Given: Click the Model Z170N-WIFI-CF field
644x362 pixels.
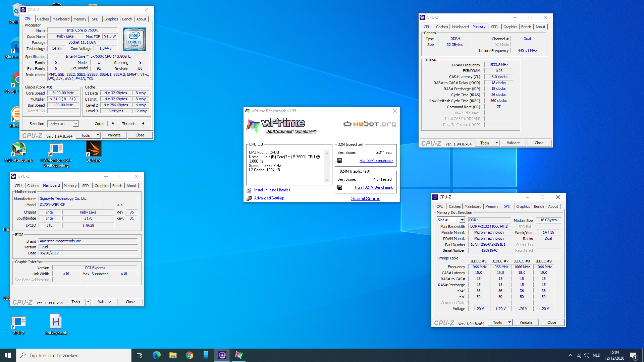Looking at the screenshot, I should (70, 204).
